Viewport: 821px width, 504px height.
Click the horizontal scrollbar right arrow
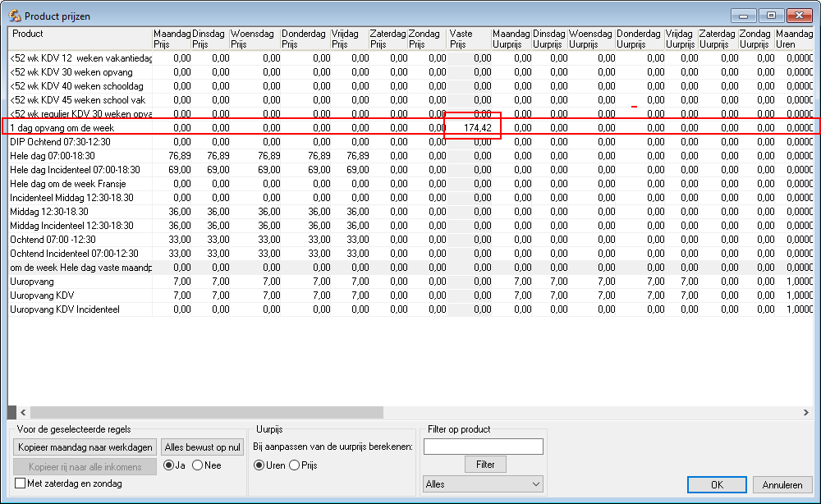tap(805, 412)
